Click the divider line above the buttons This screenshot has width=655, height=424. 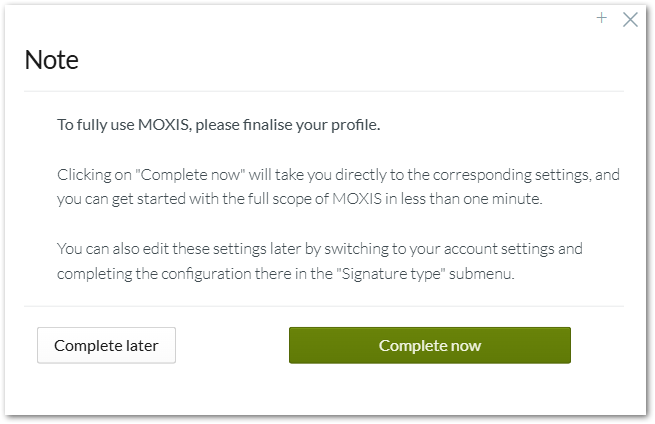pos(324,306)
